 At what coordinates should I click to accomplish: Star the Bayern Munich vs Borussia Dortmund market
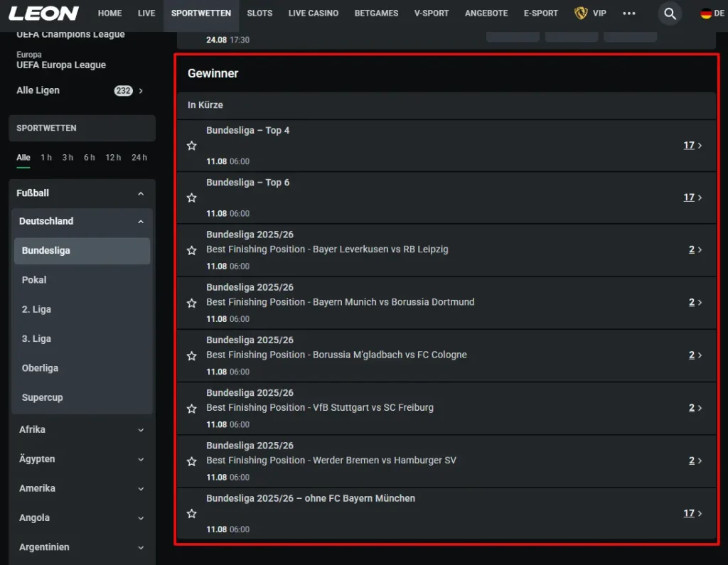pyautogui.click(x=192, y=303)
